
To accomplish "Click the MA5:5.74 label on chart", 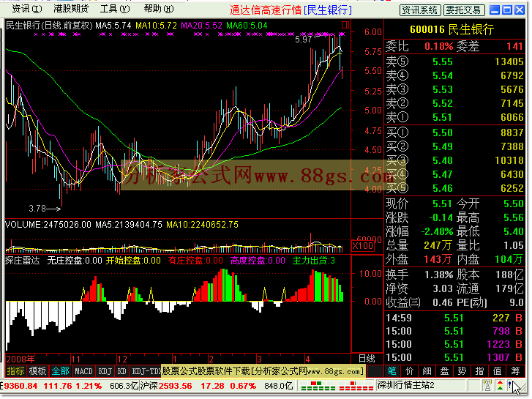I will point(113,26).
